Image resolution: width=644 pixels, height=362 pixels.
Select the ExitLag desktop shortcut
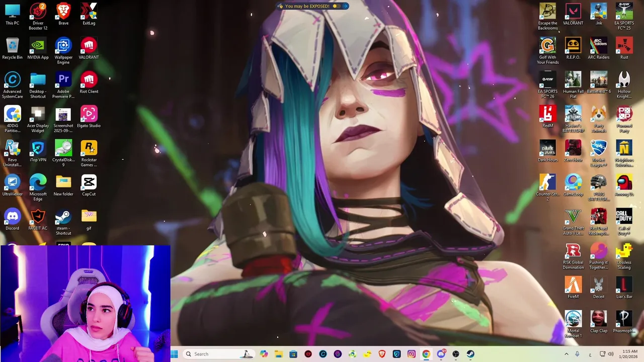89,15
